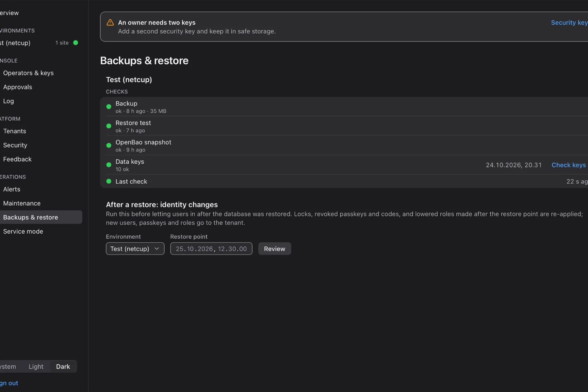Viewport: 588px width, 392px height.
Task: Click the Check keys link
Action: click(x=568, y=165)
